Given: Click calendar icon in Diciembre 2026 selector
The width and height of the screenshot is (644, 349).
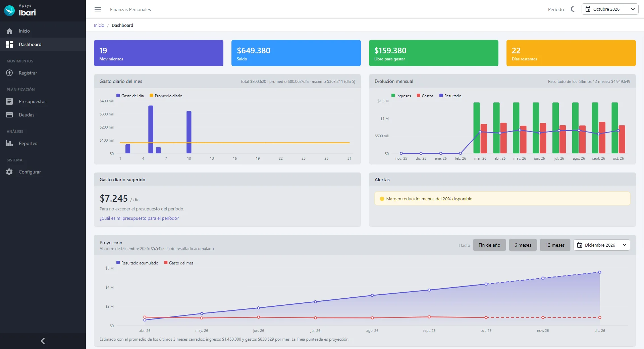Looking at the screenshot, I should coord(580,245).
